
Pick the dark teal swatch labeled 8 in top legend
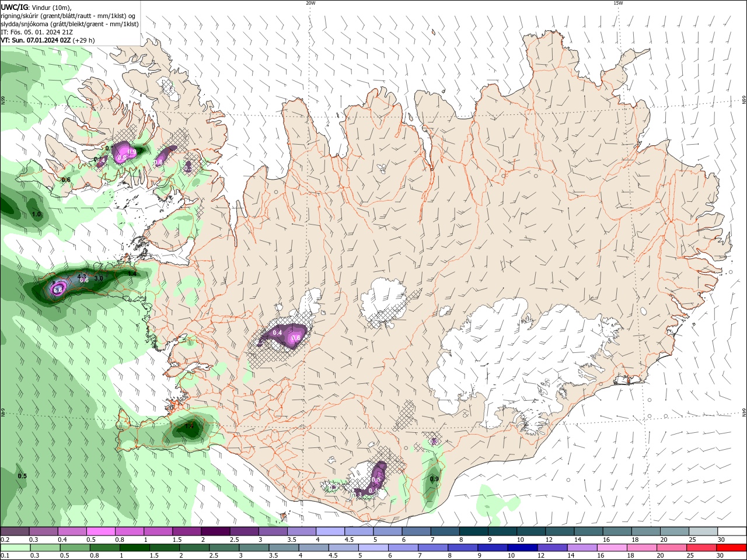coord(473,531)
